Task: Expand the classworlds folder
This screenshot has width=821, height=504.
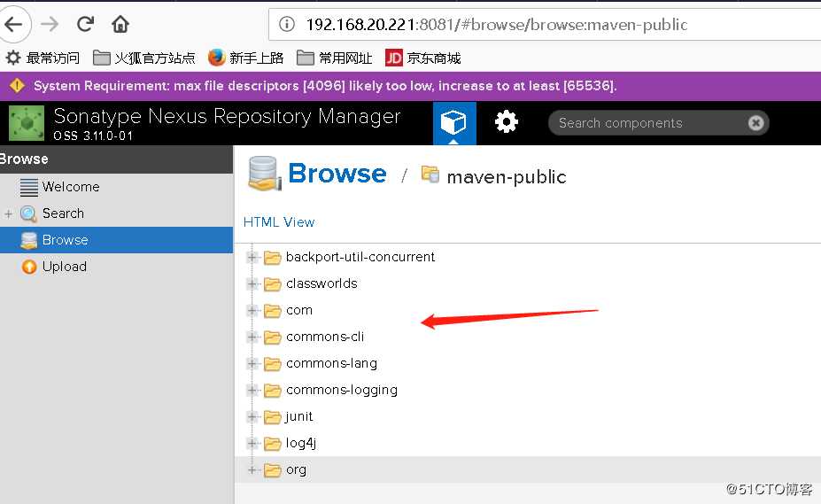Action: tap(252, 284)
